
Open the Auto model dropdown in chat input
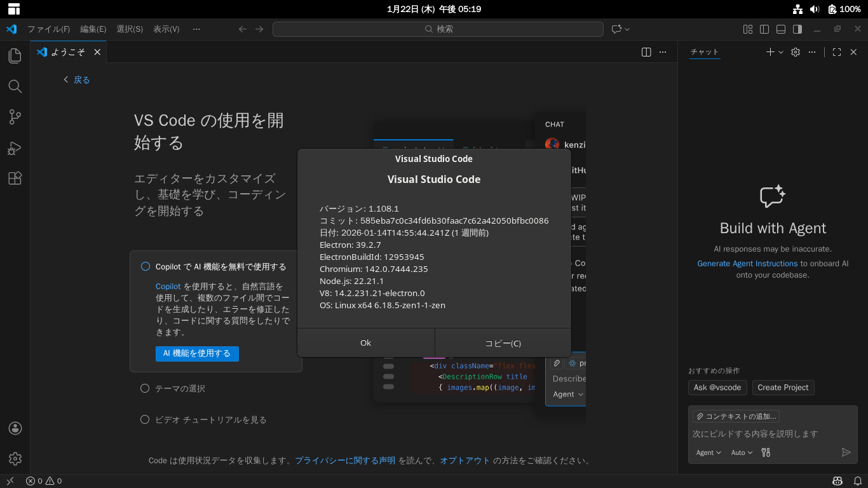tap(742, 452)
